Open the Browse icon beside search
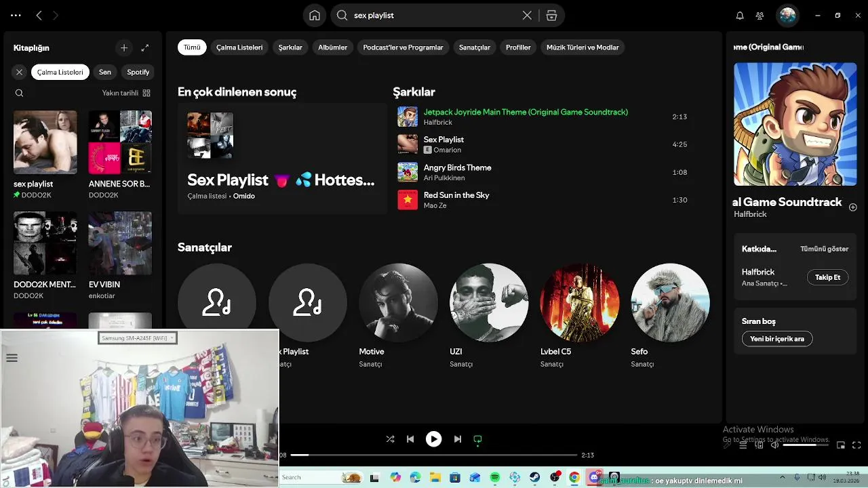 [x=551, y=15]
